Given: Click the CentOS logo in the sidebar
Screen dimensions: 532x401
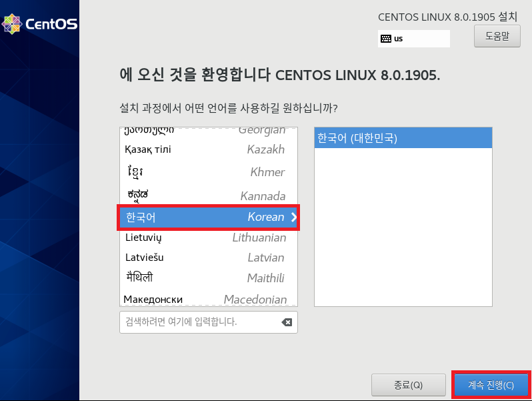Looking at the screenshot, I should click(39, 24).
